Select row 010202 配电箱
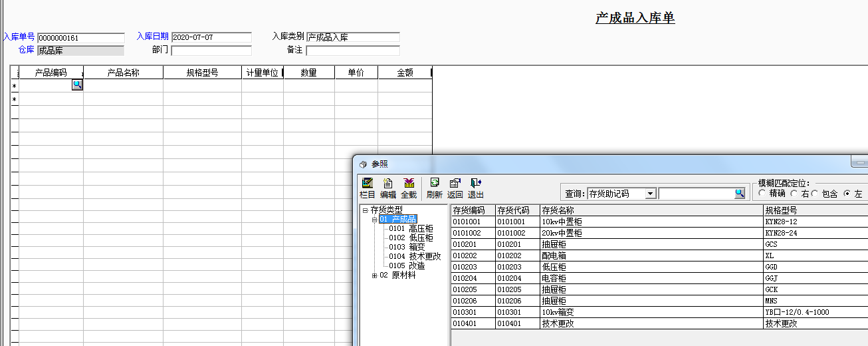 (659, 256)
